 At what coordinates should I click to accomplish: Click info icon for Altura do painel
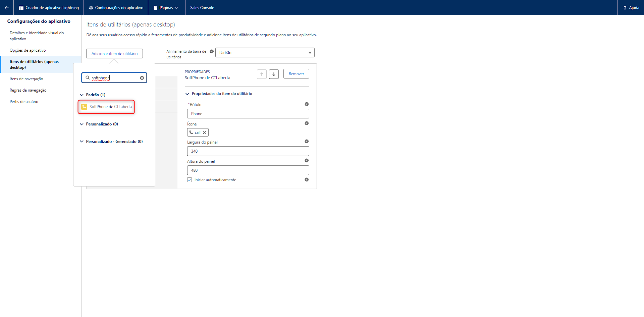tap(307, 161)
